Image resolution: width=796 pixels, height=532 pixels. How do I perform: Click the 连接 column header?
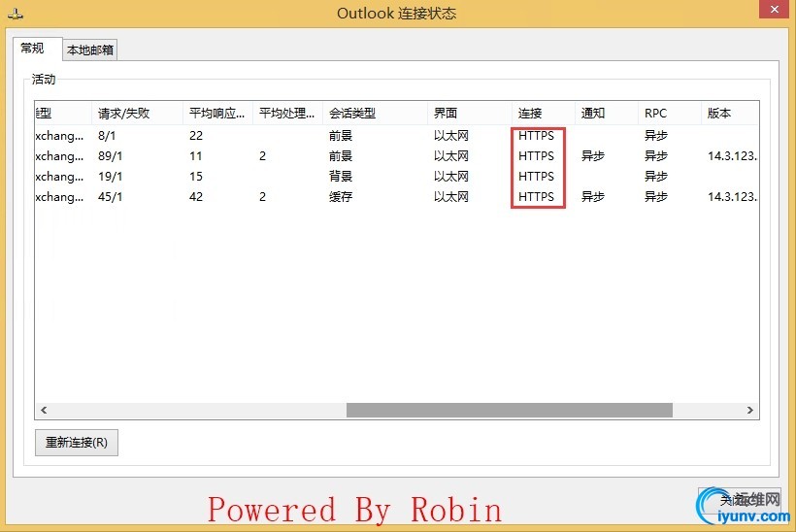543,114
